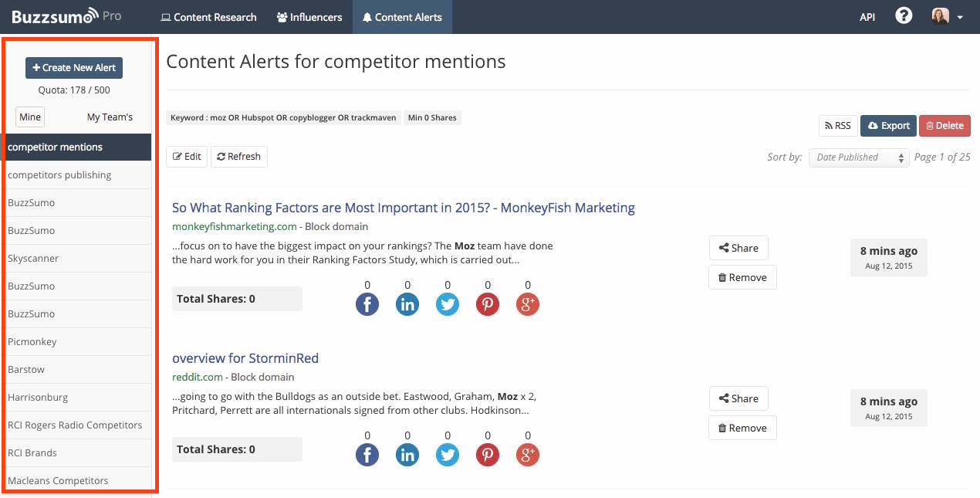Click Google Plus icon for MonkeyFish article
Viewport: 980px width, 498px height.
coord(528,304)
